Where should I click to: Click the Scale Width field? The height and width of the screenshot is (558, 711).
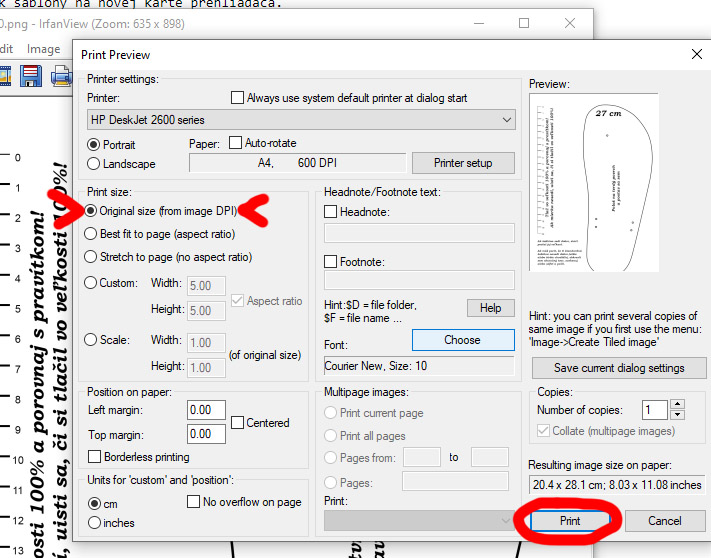pyautogui.click(x=206, y=343)
